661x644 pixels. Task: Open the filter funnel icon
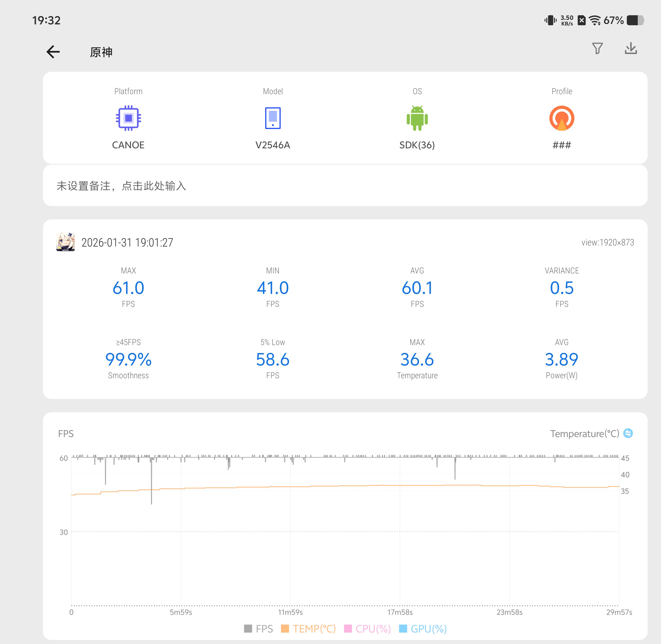click(597, 48)
